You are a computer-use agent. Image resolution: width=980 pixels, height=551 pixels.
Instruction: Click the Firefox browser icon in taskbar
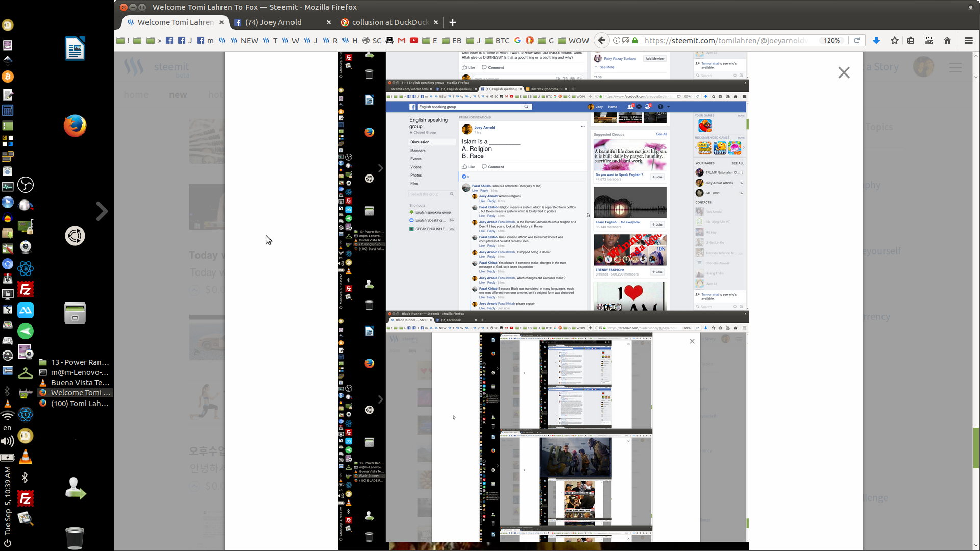pos(75,126)
